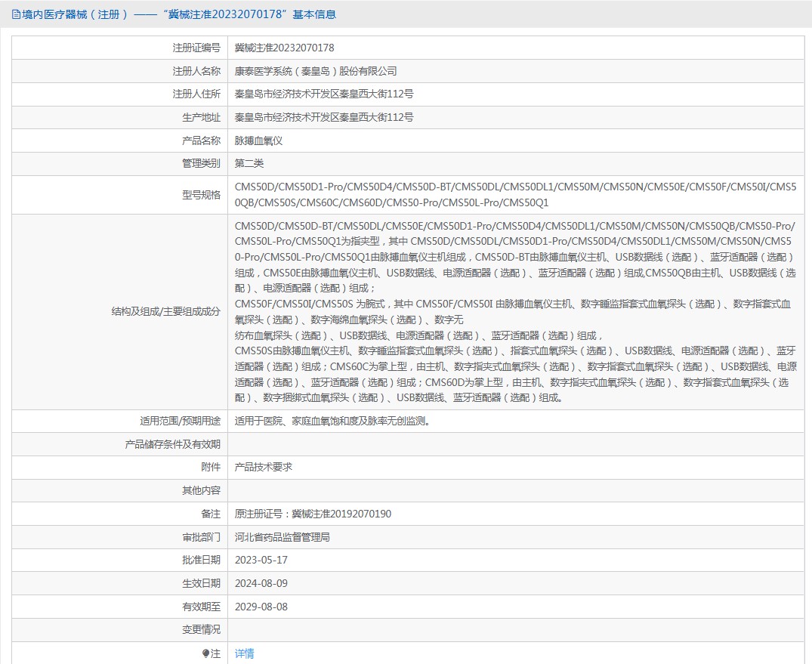
Task: Click the 型号规格 label
Action: click(x=201, y=195)
